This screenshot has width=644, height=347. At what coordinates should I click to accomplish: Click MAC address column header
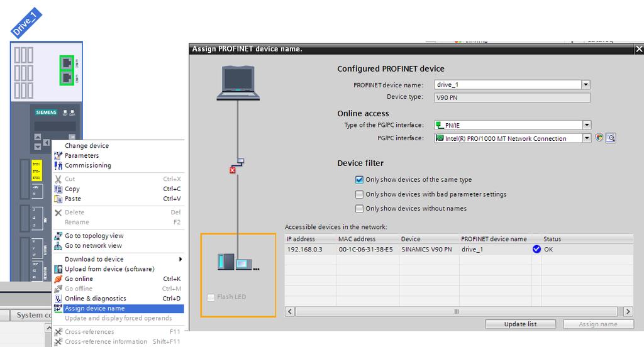[x=367, y=239]
